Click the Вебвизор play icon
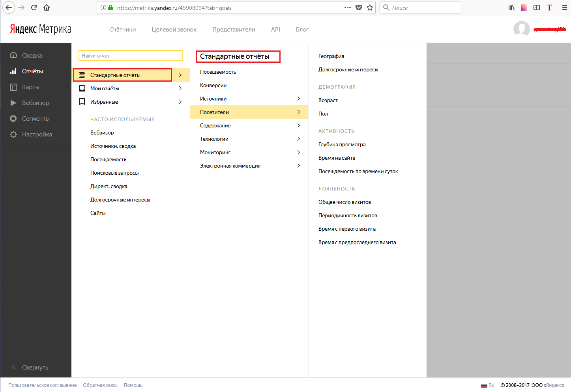The image size is (571, 392). click(13, 103)
